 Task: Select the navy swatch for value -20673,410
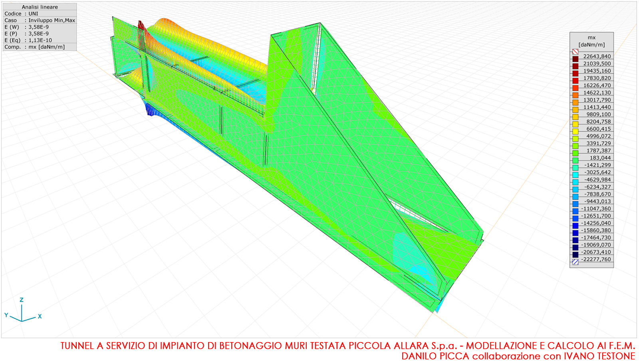pyautogui.click(x=575, y=255)
